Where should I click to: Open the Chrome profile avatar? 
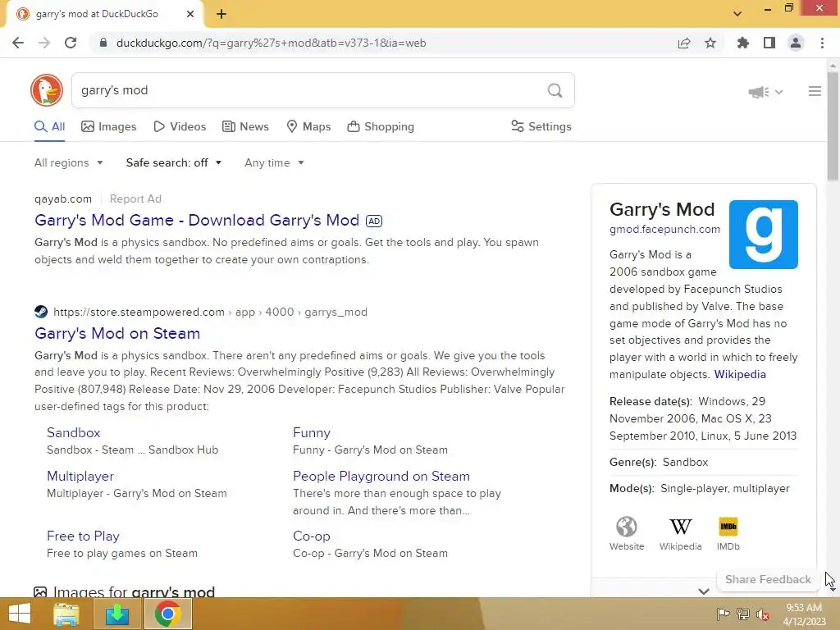pos(796,43)
